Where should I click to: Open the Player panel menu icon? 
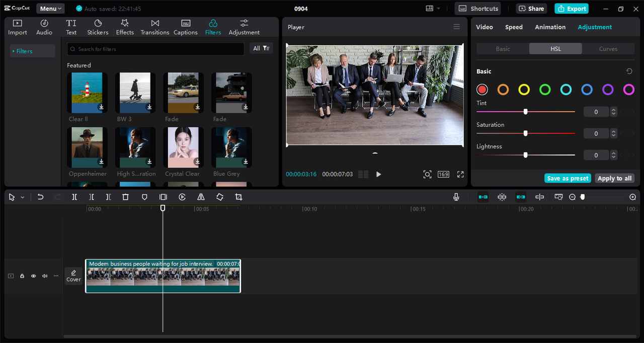(x=456, y=27)
